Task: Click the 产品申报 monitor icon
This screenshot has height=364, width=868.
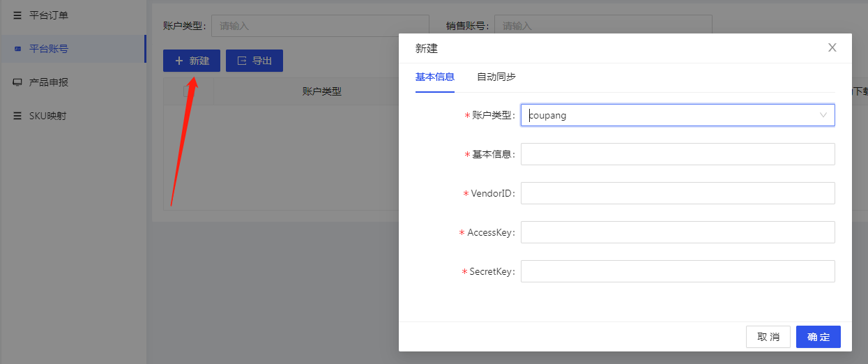Action: 17,82
